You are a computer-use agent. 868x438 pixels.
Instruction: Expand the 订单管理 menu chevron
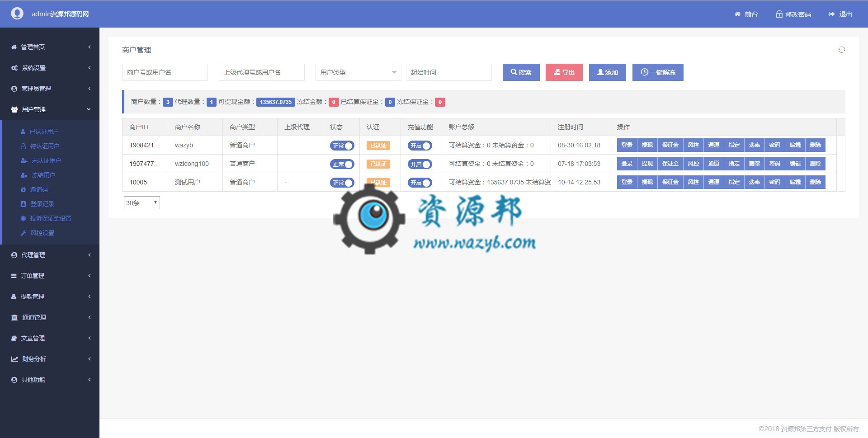tap(90, 276)
